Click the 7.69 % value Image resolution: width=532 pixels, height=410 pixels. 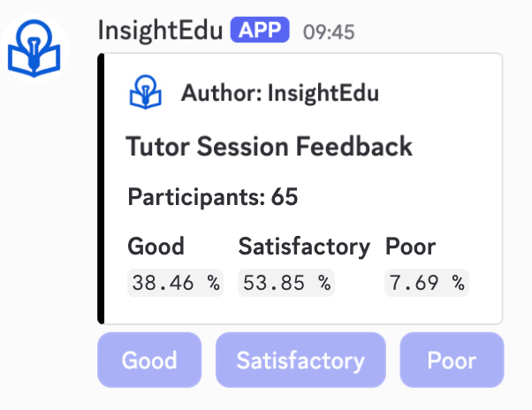(x=427, y=283)
